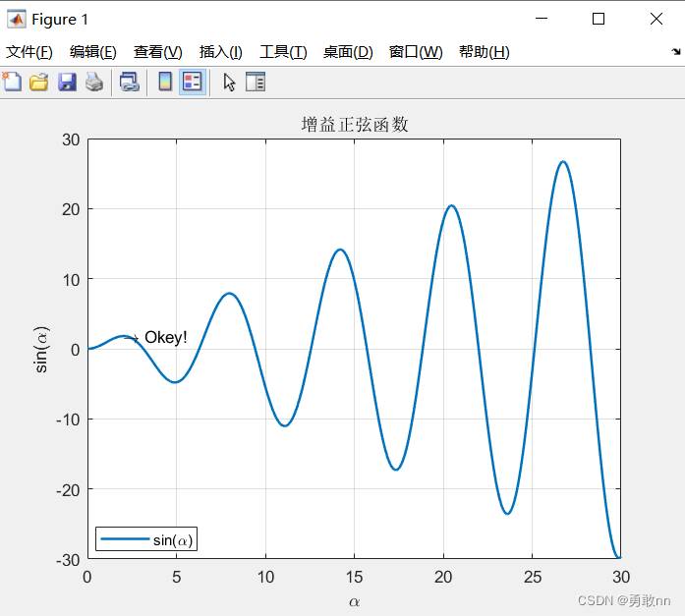Open the 文件(F) menu
Viewport: 685px width, 616px height.
click(x=29, y=52)
